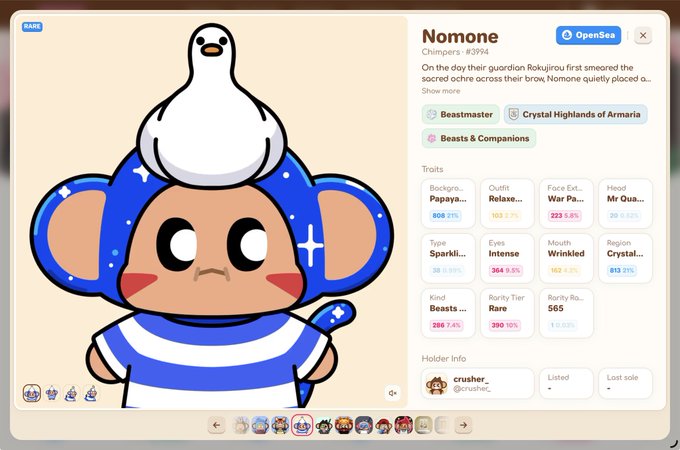Open the Rarity Tier Rare trait card
The image size is (680, 450).
click(x=507, y=313)
